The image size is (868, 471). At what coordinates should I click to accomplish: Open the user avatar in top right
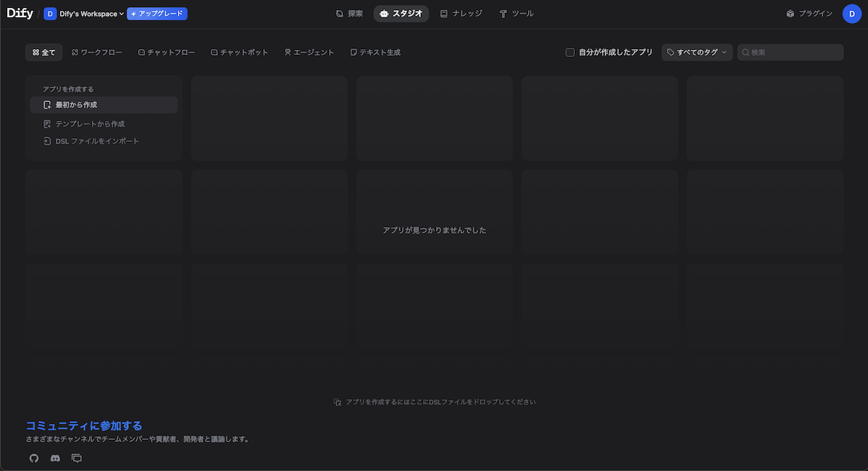coord(851,14)
